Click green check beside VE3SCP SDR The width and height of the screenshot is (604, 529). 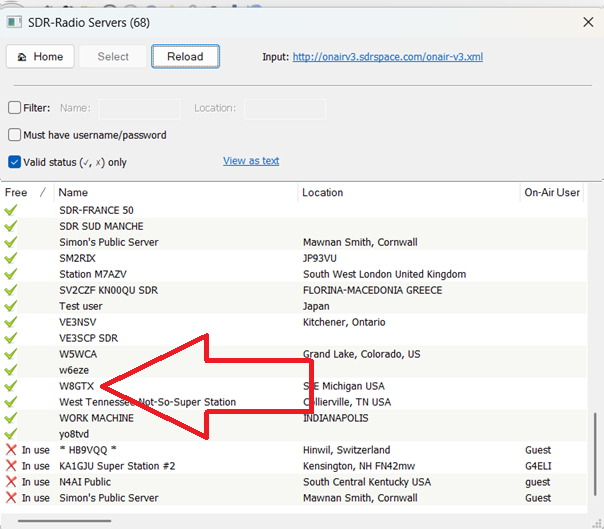click(x=11, y=338)
